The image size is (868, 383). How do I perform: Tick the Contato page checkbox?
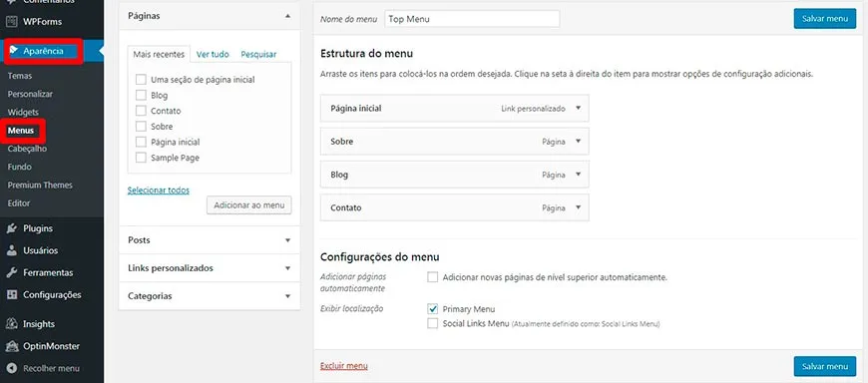click(141, 111)
